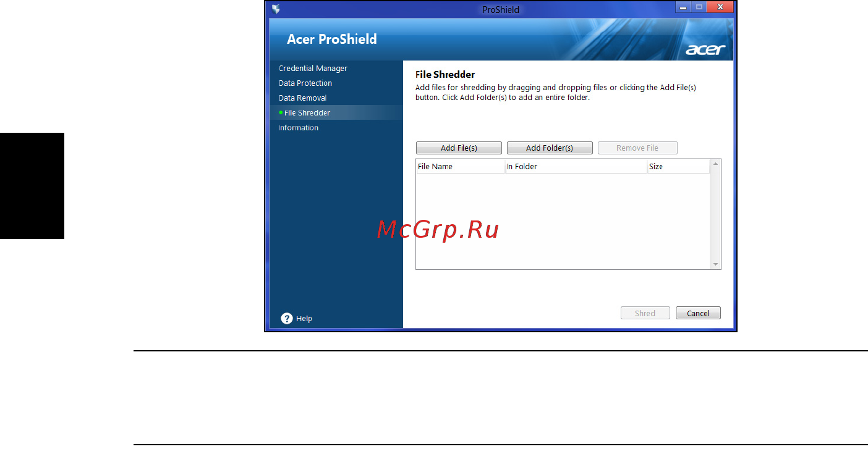Maximize the ProShield window

[700, 7]
